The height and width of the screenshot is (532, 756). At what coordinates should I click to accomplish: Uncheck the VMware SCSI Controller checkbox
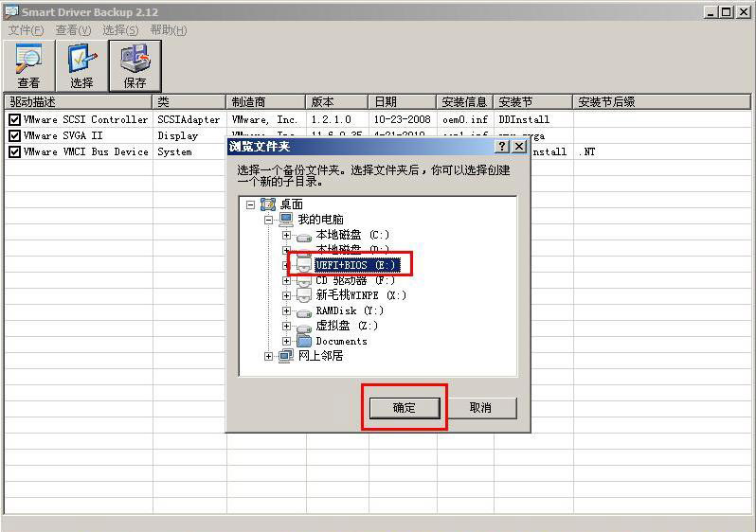tap(14, 119)
